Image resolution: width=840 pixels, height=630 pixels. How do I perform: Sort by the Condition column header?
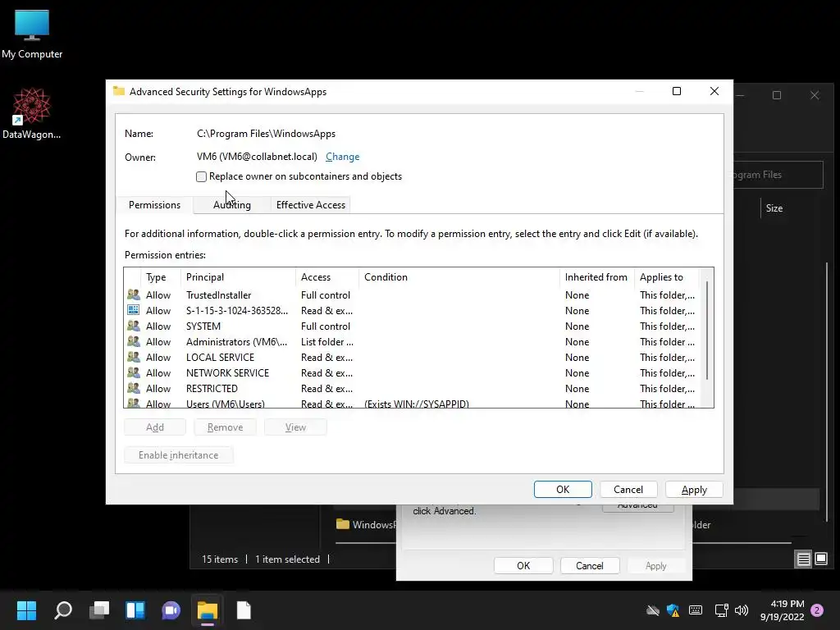pos(459,277)
